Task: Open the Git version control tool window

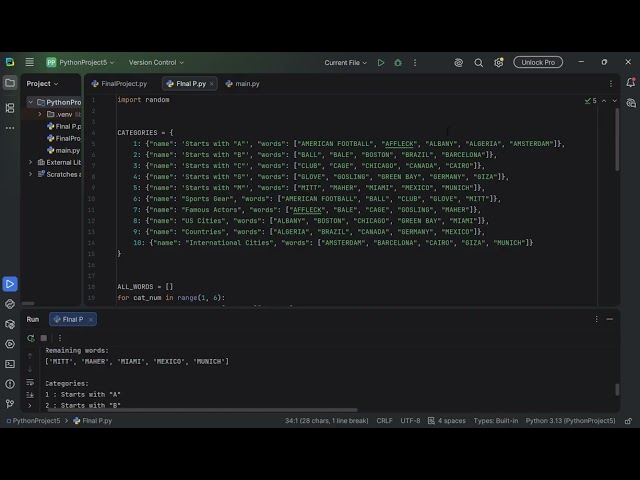Action: pyautogui.click(x=10, y=404)
